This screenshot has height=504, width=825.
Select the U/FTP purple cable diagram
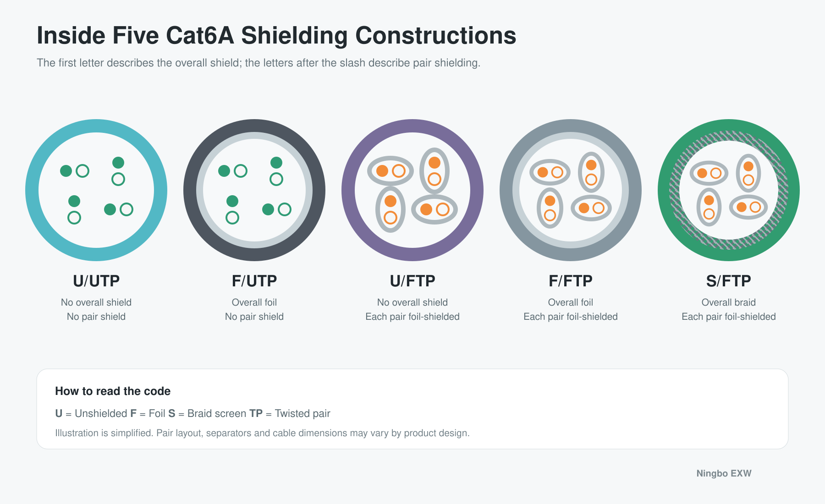point(412,190)
